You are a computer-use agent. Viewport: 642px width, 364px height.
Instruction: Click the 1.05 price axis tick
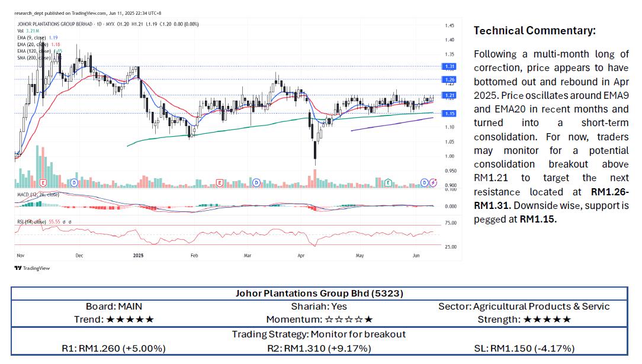(x=450, y=142)
